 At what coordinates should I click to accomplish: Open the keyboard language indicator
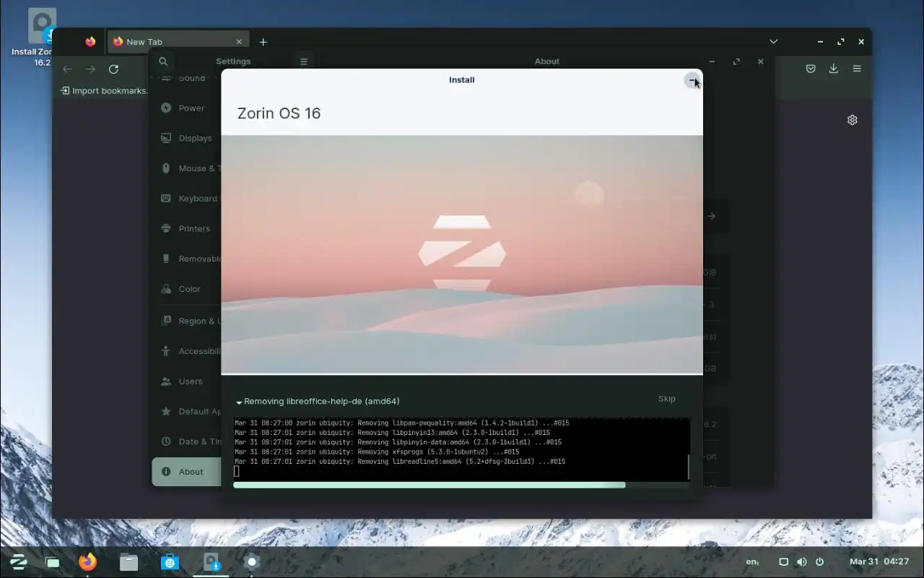(752, 561)
